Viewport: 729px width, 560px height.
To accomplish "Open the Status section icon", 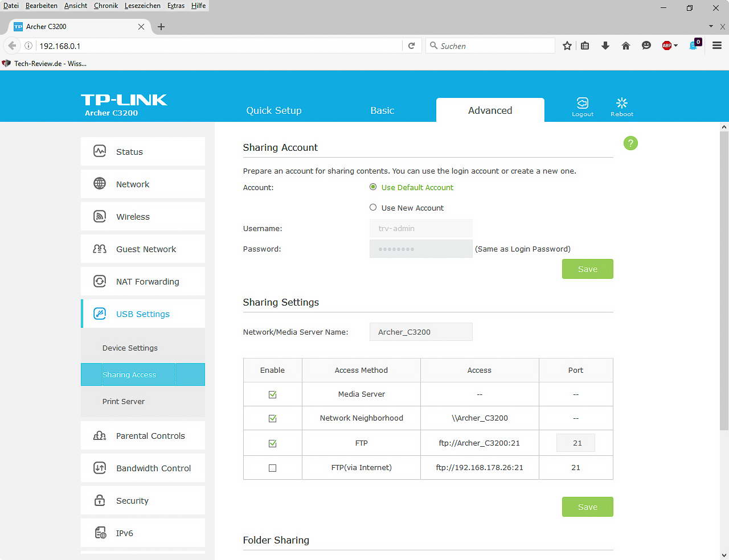I will click(x=100, y=151).
